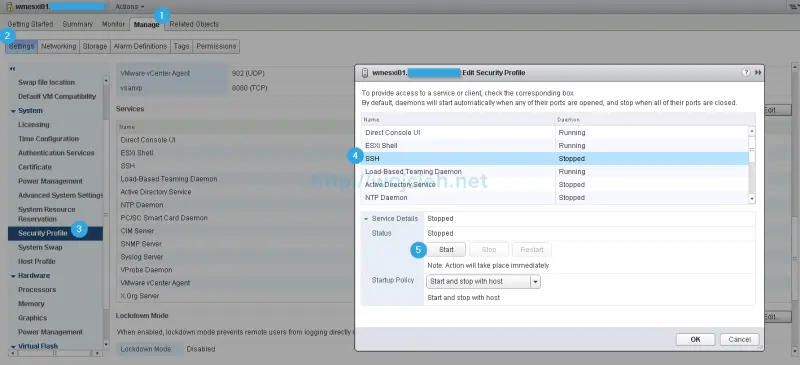Image resolution: width=800 pixels, height=365 pixels.
Task: Collapse the left settings navigation pane
Action: tap(12, 68)
